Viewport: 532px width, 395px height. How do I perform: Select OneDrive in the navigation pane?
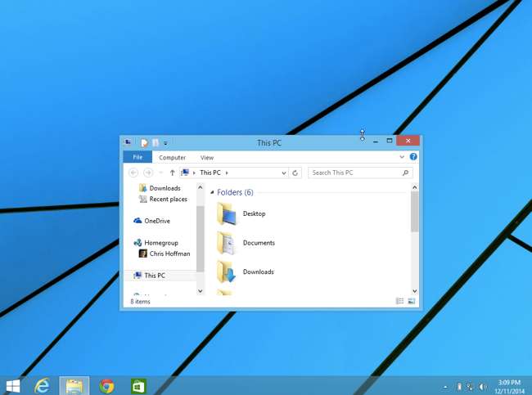(x=156, y=221)
